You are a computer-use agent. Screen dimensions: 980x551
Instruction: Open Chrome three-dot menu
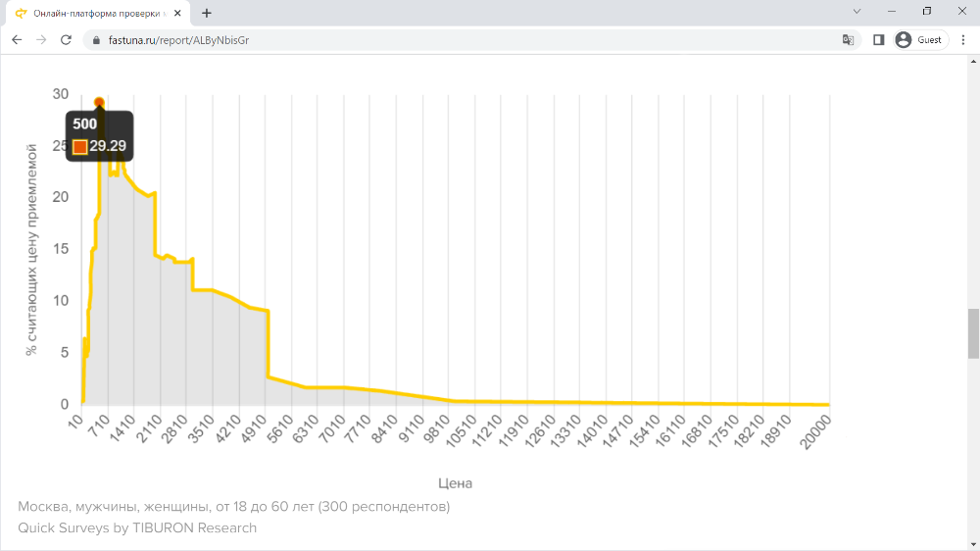(963, 40)
